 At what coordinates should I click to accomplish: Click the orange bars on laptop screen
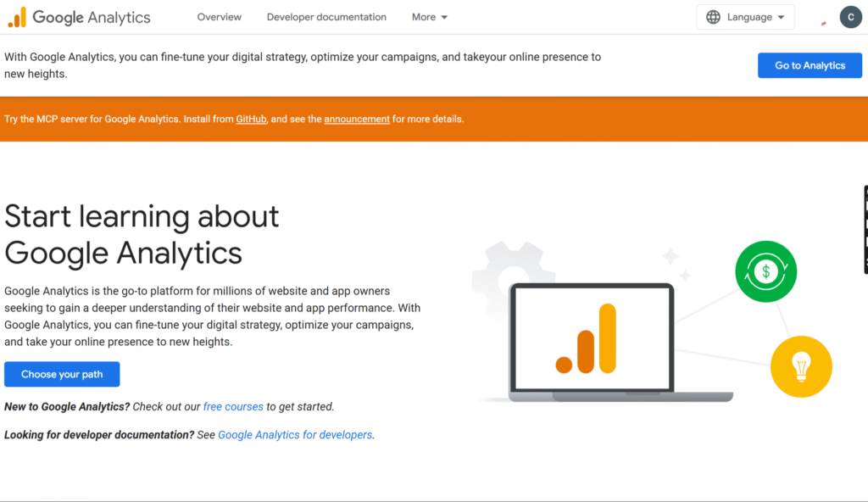pyautogui.click(x=587, y=339)
